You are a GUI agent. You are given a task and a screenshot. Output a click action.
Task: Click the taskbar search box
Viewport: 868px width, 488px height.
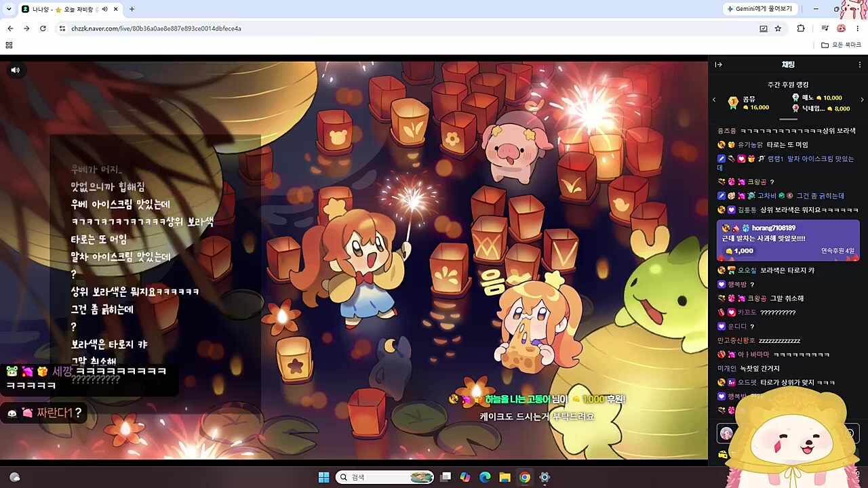tap(384, 477)
